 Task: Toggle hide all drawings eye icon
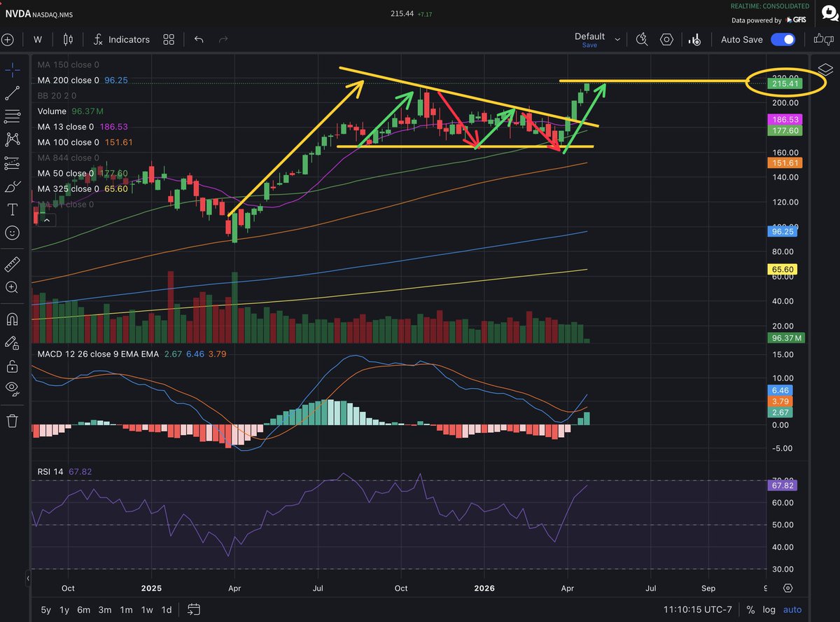pyautogui.click(x=12, y=389)
